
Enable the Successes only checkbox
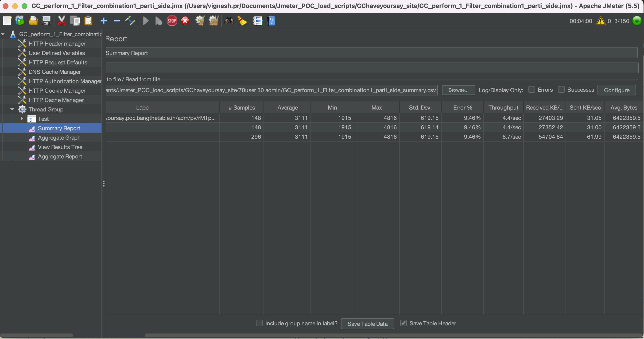tap(561, 90)
